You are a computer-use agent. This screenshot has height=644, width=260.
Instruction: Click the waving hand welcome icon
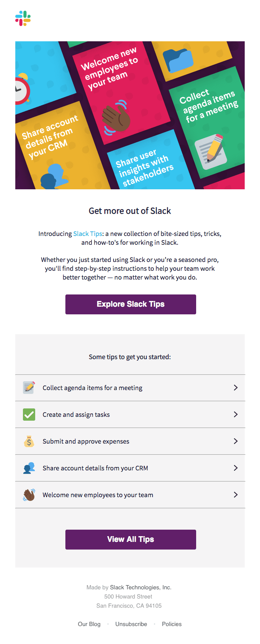[x=29, y=495]
